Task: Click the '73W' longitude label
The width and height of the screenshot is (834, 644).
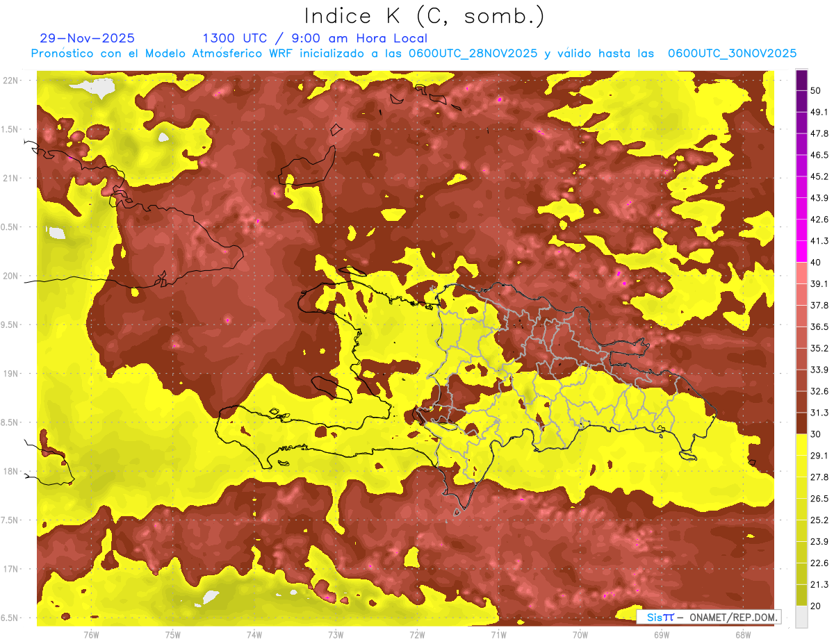Action: click(x=336, y=634)
